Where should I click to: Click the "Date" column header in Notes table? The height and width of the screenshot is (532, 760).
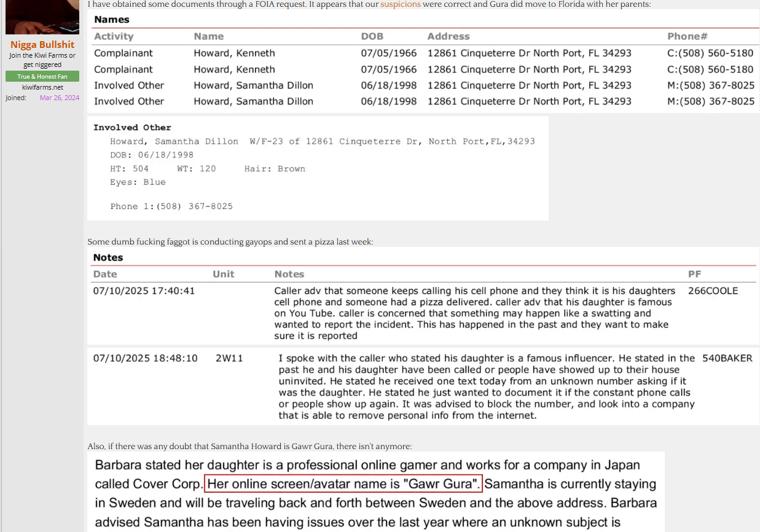pyautogui.click(x=105, y=274)
